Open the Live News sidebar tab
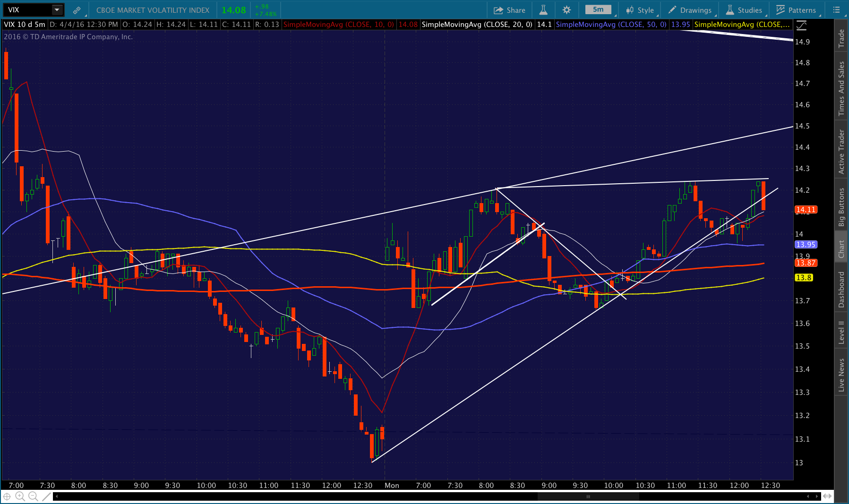 pos(841,375)
